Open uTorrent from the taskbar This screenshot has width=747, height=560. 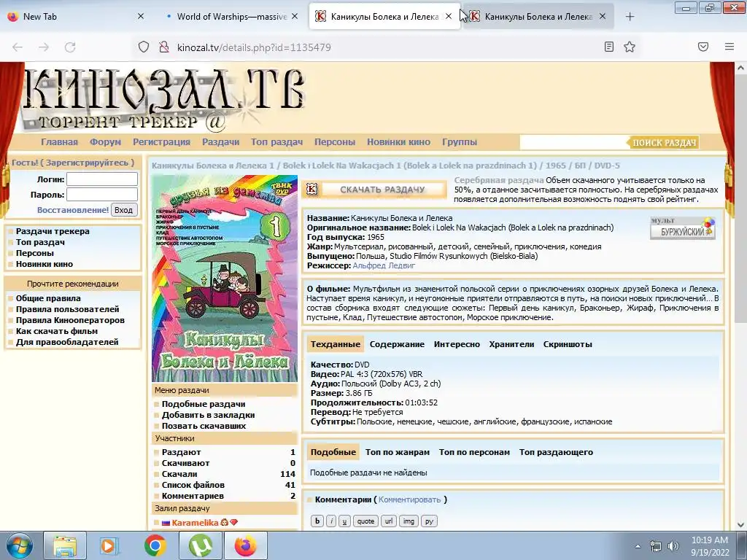point(200,545)
